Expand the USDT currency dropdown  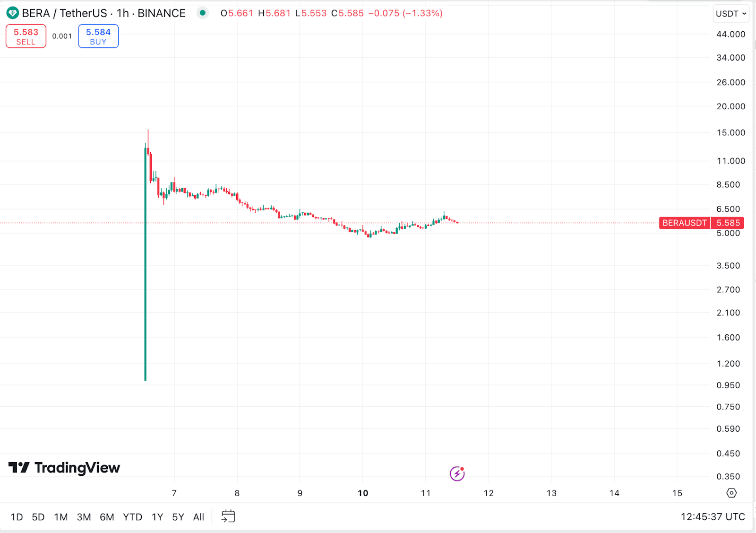click(730, 14)
